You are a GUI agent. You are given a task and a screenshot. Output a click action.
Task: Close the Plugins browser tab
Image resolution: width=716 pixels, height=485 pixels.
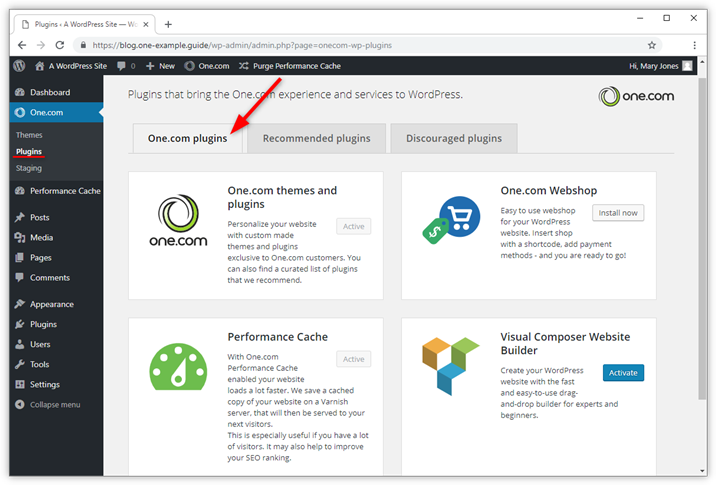(x=146, y=24)
